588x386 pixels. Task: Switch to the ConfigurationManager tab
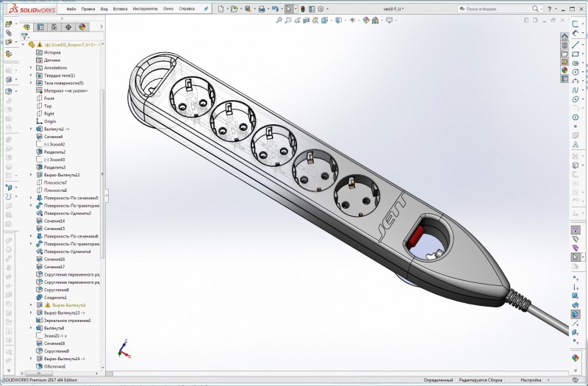tap(54, 27)
